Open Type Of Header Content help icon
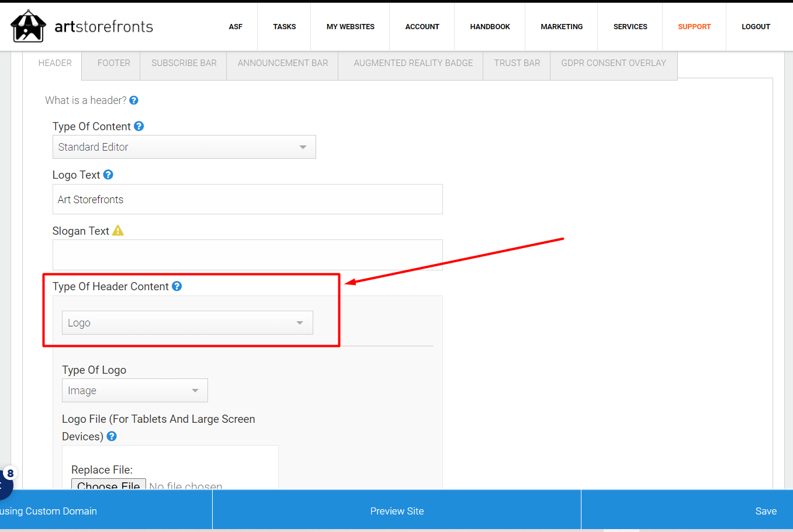 pos(177,286)
